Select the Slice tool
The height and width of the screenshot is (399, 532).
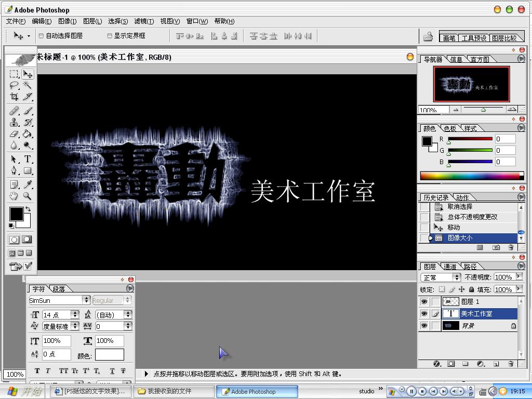[28, 97]
